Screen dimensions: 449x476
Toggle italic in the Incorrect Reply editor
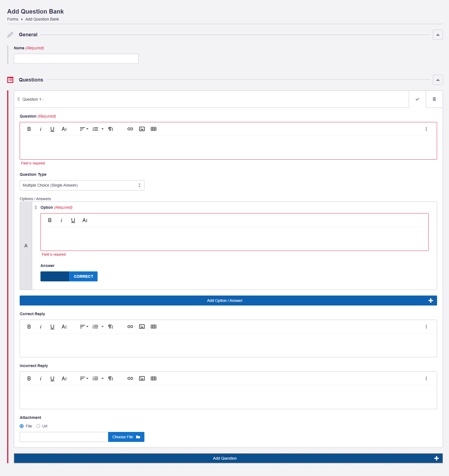41,378
